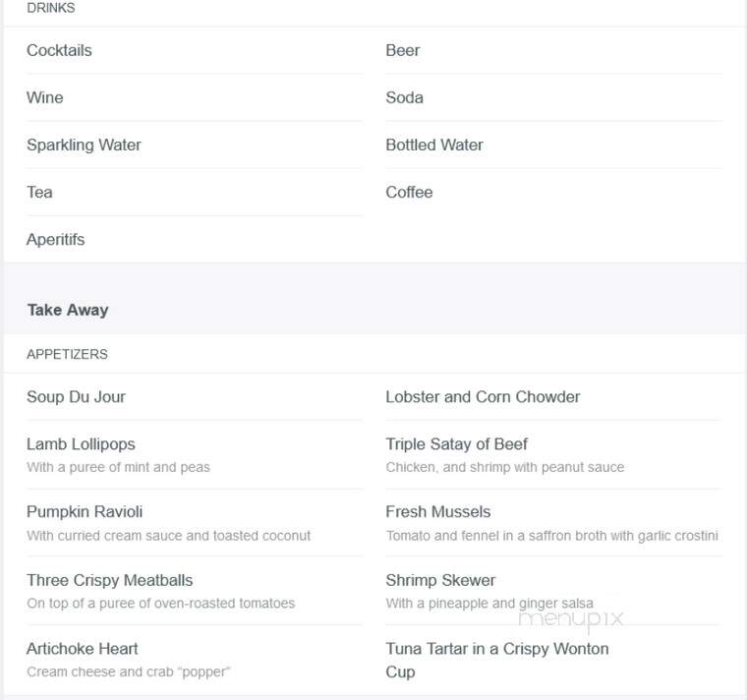Select the Soda item
The width and height of the screenshot is (747, 700).
click(405, 97)
